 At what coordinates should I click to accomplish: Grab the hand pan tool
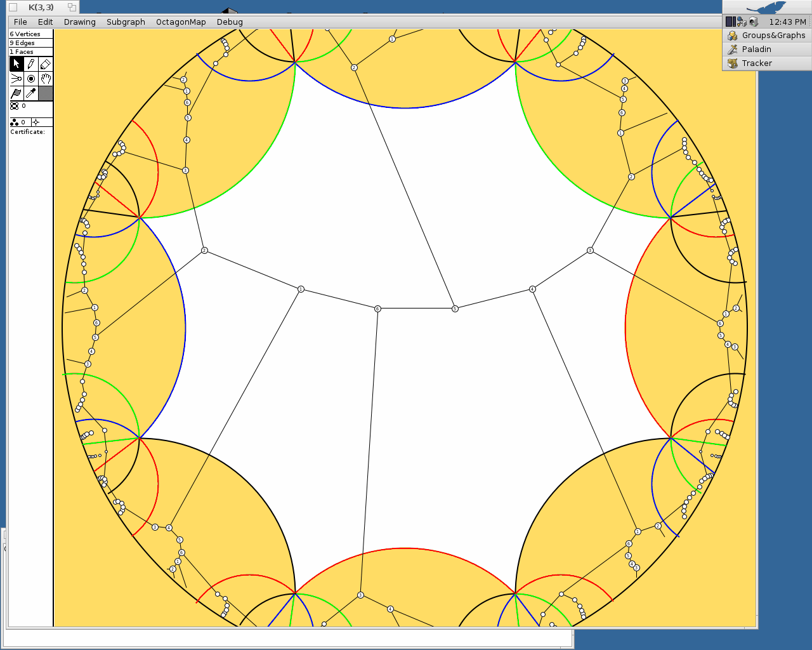pos(45,79)
